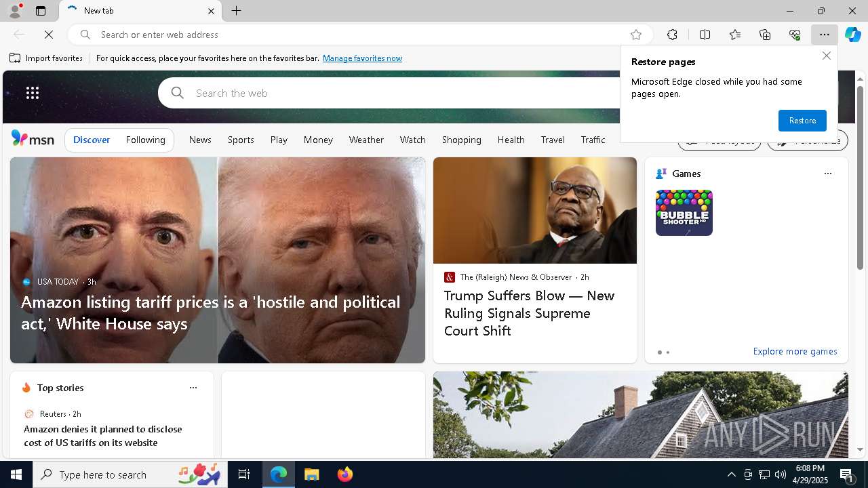The height and width of the screenshot is (488, 868).
Task: Click Import favorites
Action: 46,58
